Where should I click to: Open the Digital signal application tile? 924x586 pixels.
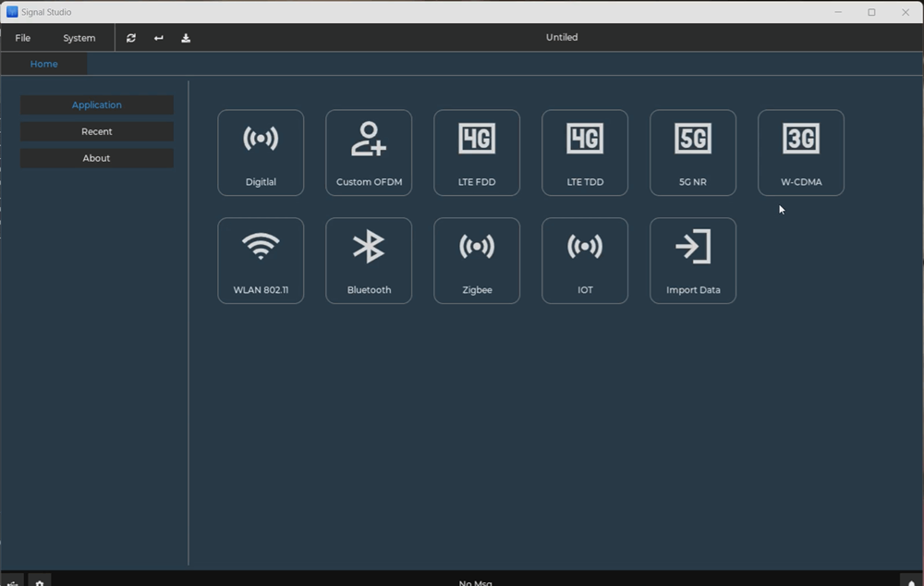[261, 153]
